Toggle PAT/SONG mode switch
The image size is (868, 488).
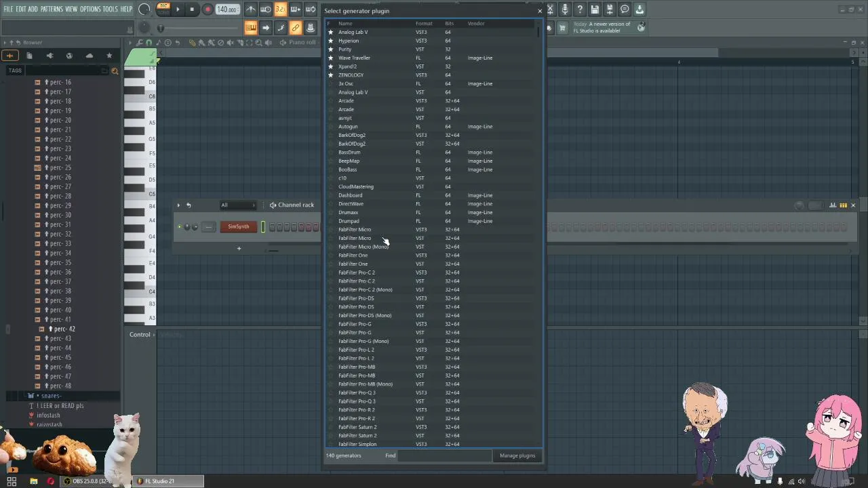163,9
